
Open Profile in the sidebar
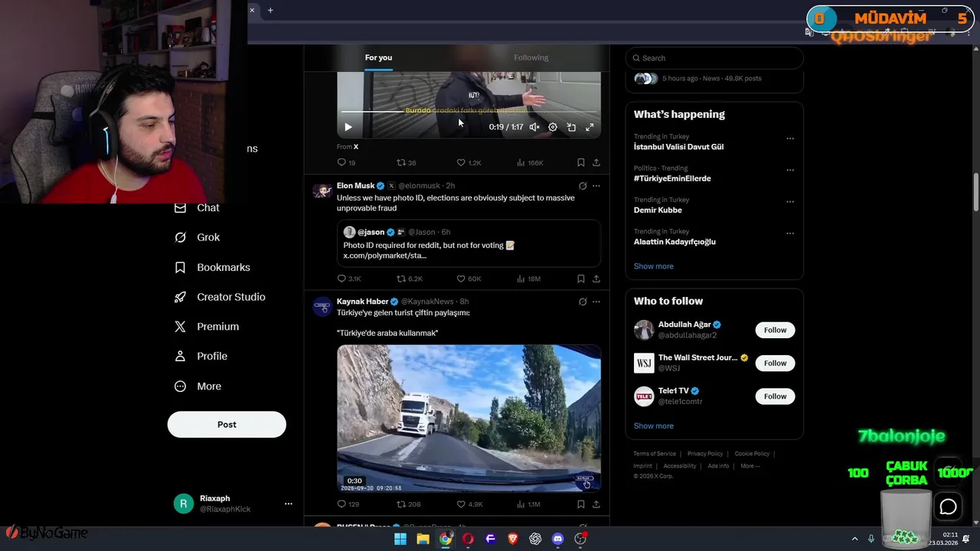(x=201, y=356)
